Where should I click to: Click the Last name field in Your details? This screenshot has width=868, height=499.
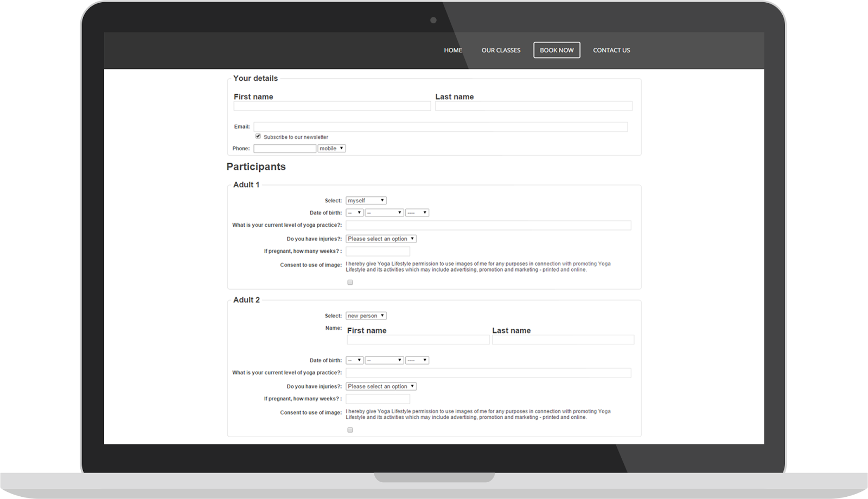pos(533,106)
